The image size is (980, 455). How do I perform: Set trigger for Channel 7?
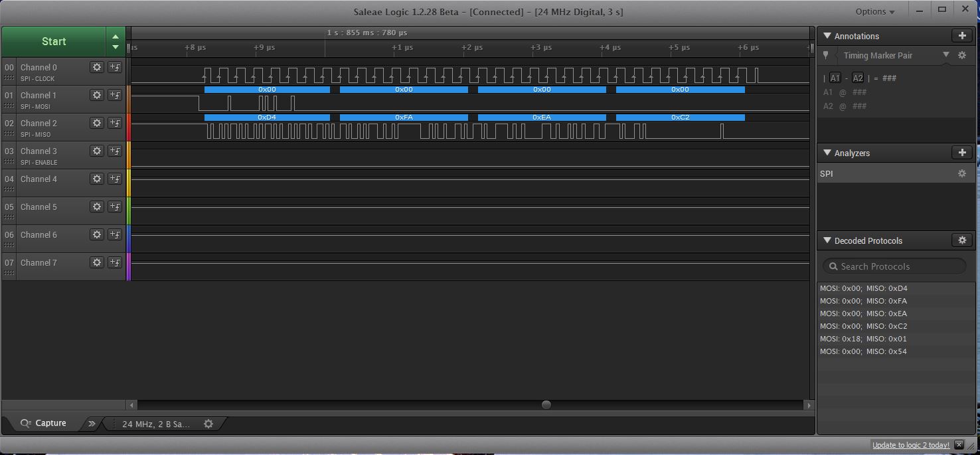pos(115,262)
